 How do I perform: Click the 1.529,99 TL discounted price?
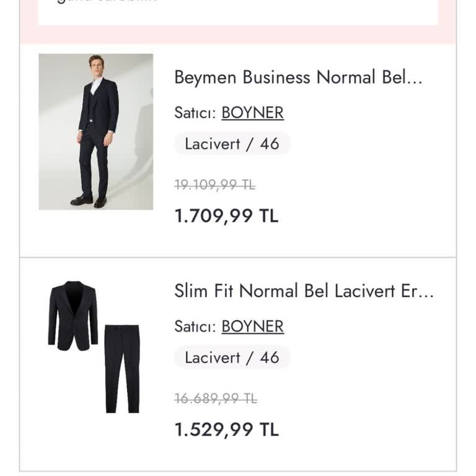(x=226, y=430)
